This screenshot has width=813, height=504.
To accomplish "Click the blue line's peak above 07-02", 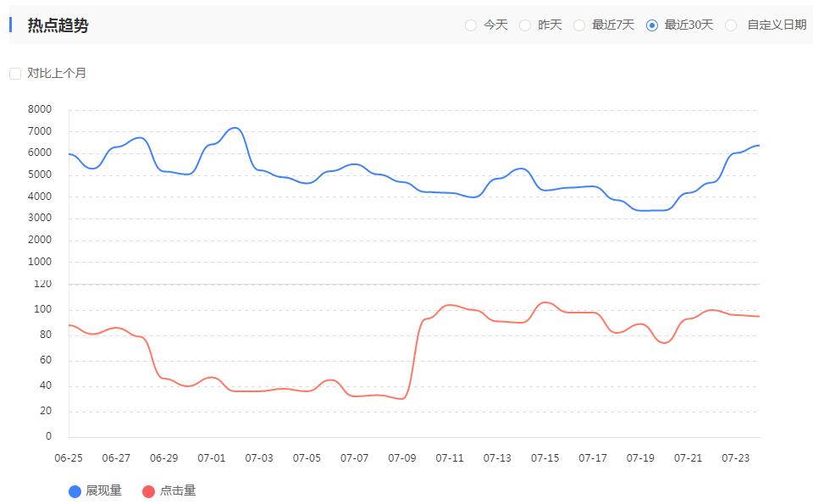I will pos(235,128).
